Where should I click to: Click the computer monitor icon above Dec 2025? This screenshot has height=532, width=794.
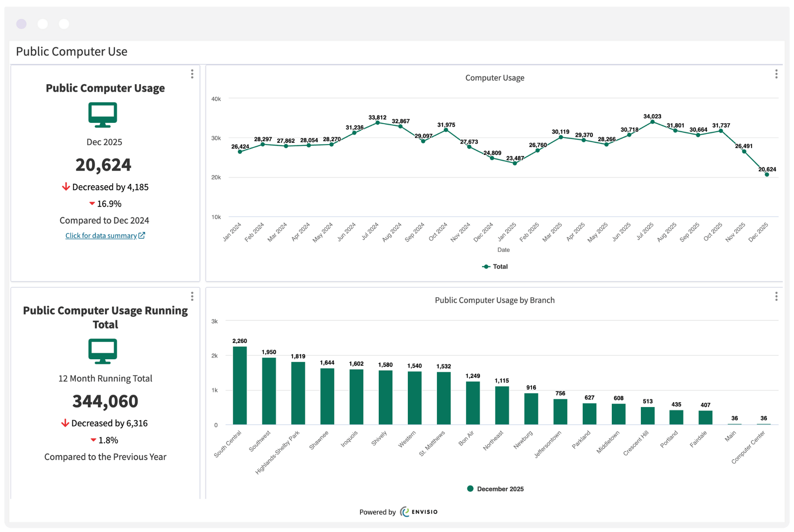point(104,115)
